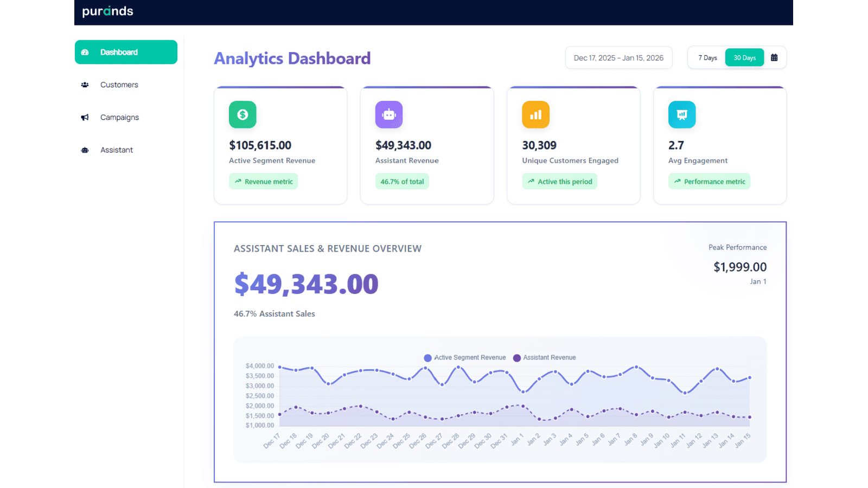Click the Active this period badge

click(559, 181)
